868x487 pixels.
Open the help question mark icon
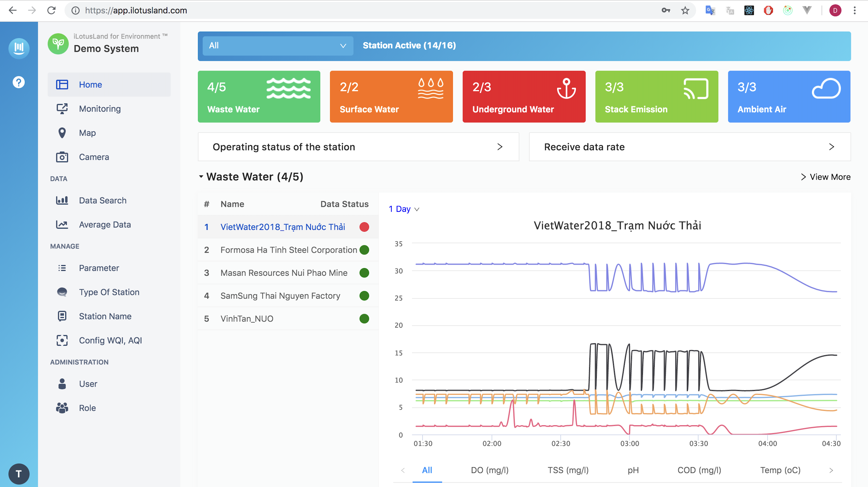tap(19, 82)
